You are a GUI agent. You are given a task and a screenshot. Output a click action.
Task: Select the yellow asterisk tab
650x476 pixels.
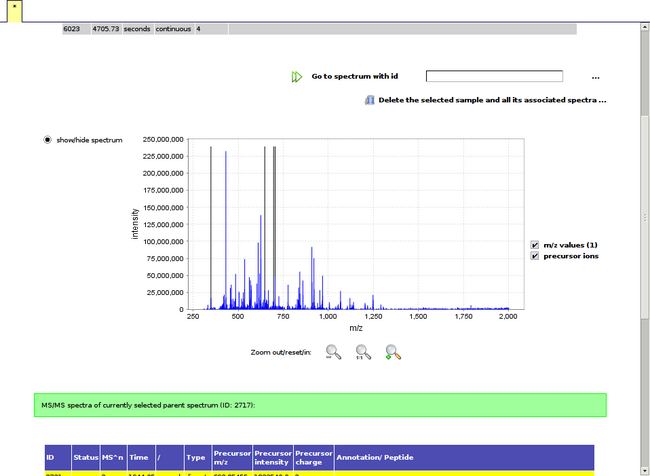pyautogui.click(x=15, y=11)
